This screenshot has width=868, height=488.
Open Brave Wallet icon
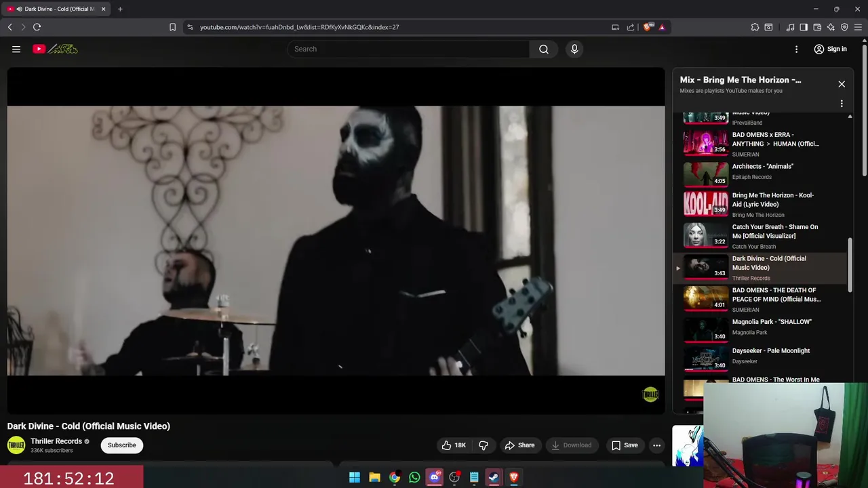tap(817, 27)
